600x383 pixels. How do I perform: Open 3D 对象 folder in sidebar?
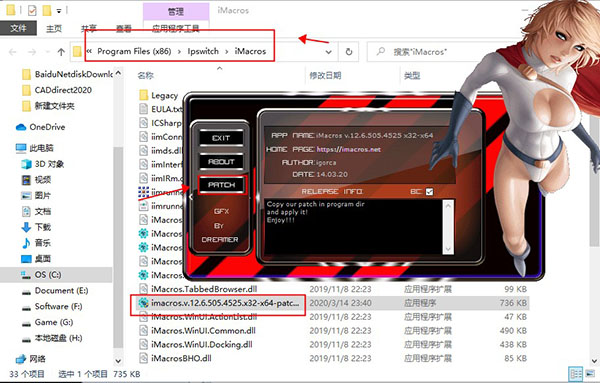tap(42, 164)
